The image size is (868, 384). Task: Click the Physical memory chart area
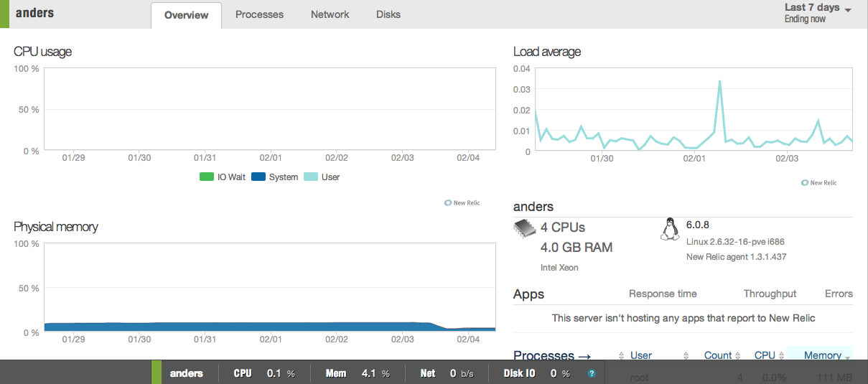(x=270, y=288)
